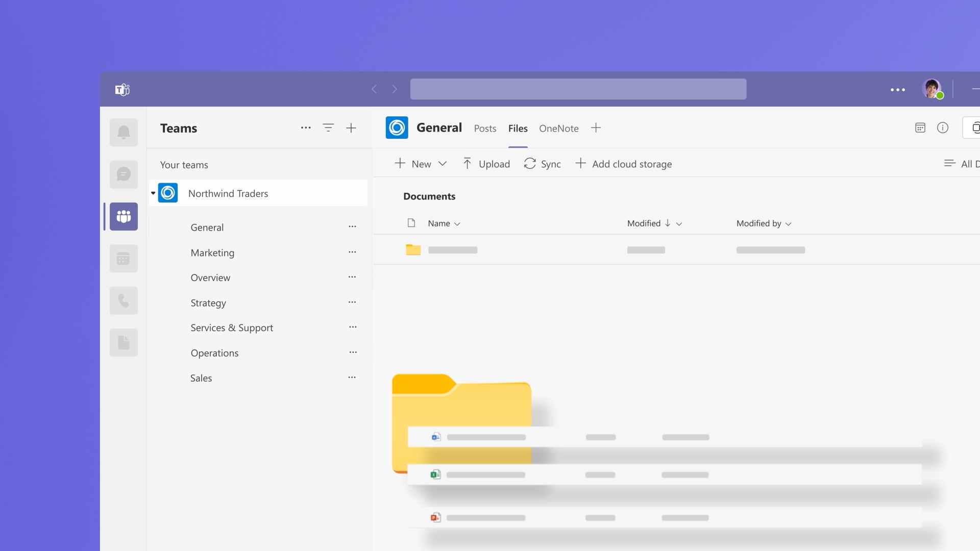Open Teams panel more options ellipsis
The image size is (980, 551).
pos(306,128)
